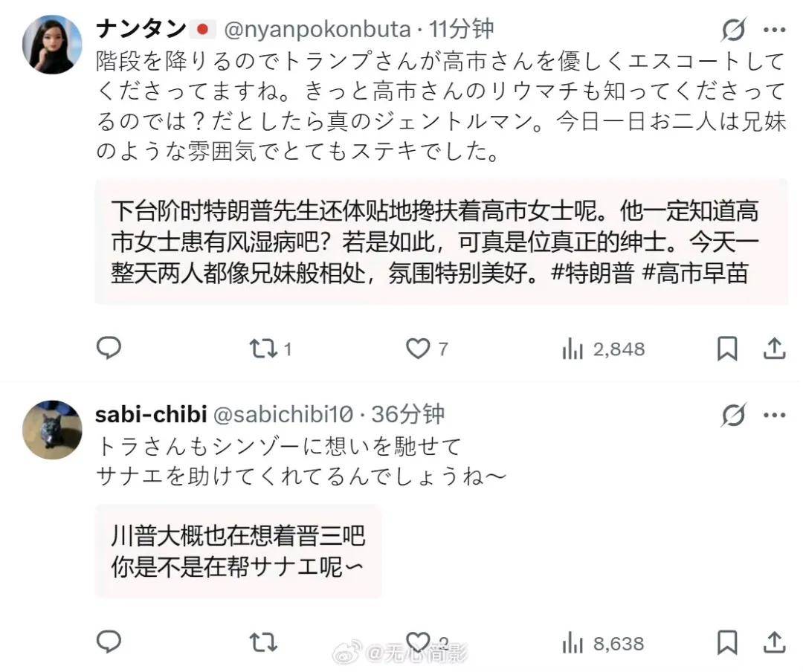Toggle Grok translation on ナンタン post
Viewport: 803px width, 672px height.
[733, 30]
